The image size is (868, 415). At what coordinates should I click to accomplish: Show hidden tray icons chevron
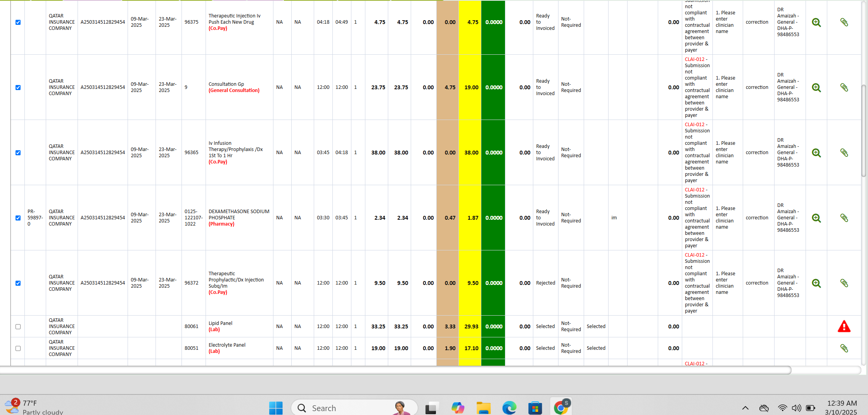tap(745, 408)
